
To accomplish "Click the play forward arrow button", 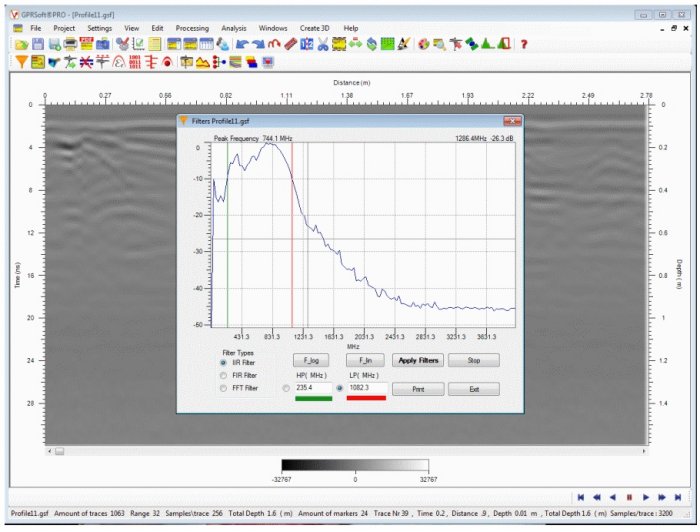I will [x=646, y=496].
